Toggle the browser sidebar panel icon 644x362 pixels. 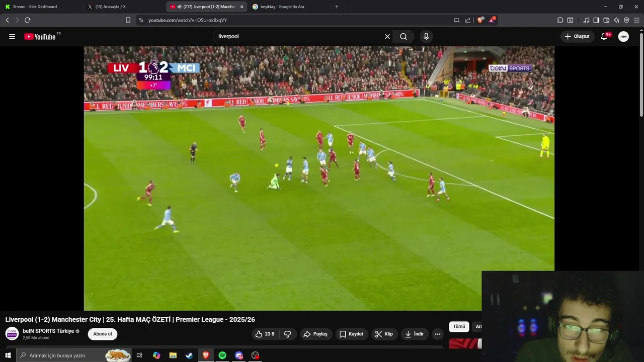coord(596,20)
